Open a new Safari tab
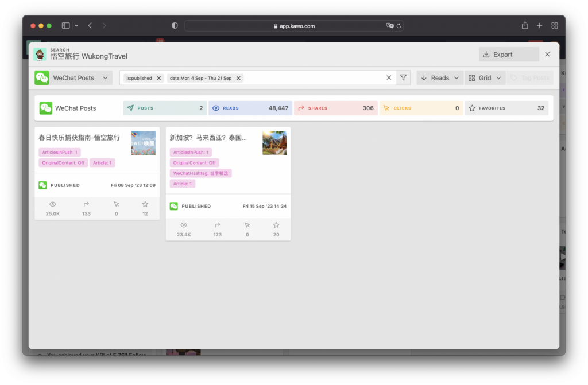 (x=540, y=25)
